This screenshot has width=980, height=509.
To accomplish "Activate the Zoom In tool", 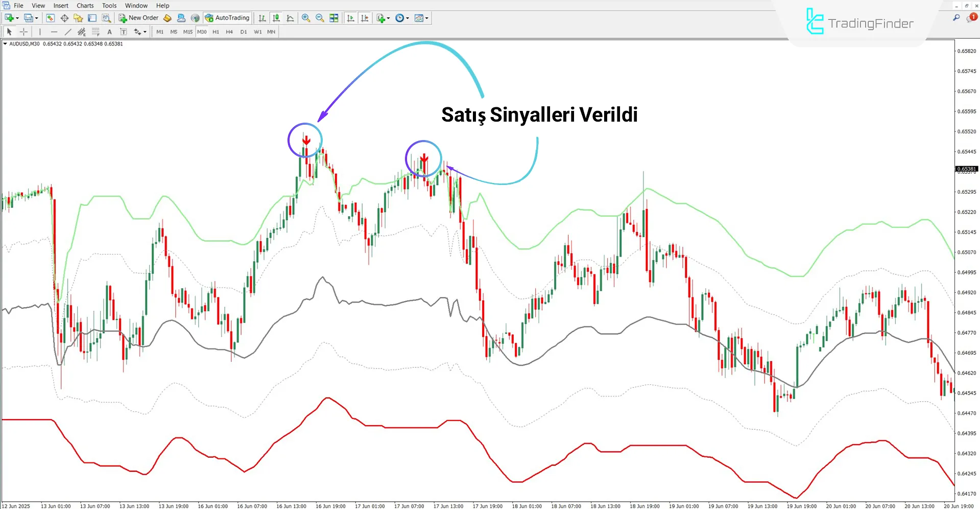I will pos(305,18).
